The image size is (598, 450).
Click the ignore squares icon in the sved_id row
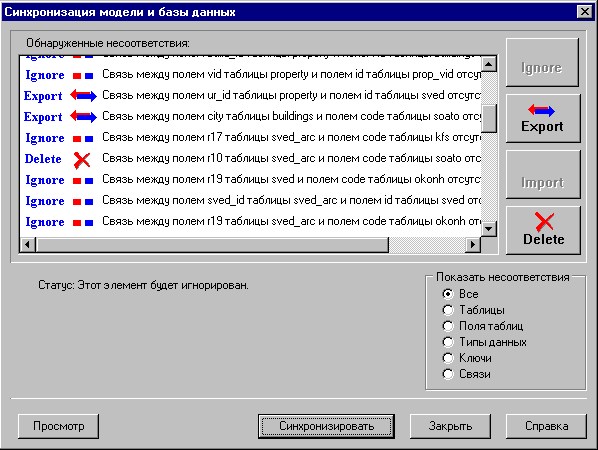coord(83,202)
